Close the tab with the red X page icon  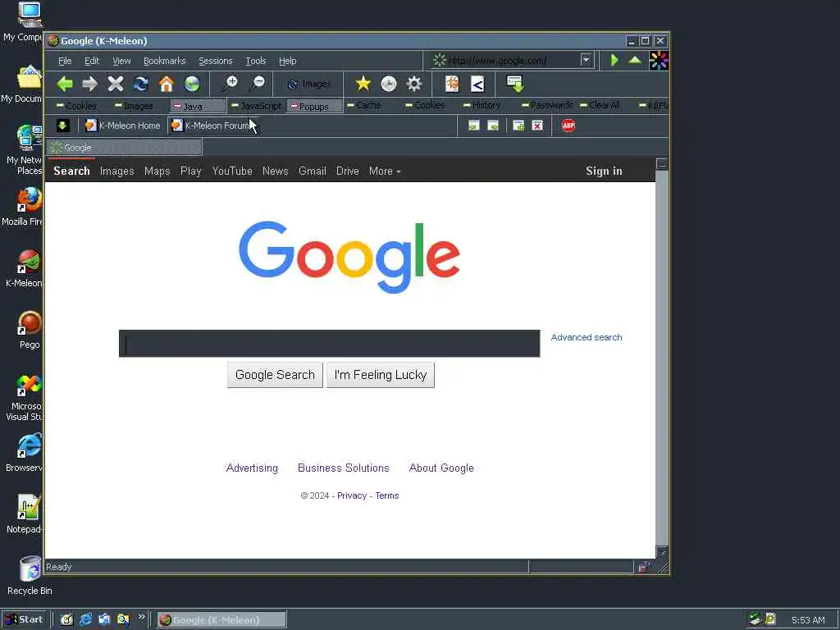537,126
